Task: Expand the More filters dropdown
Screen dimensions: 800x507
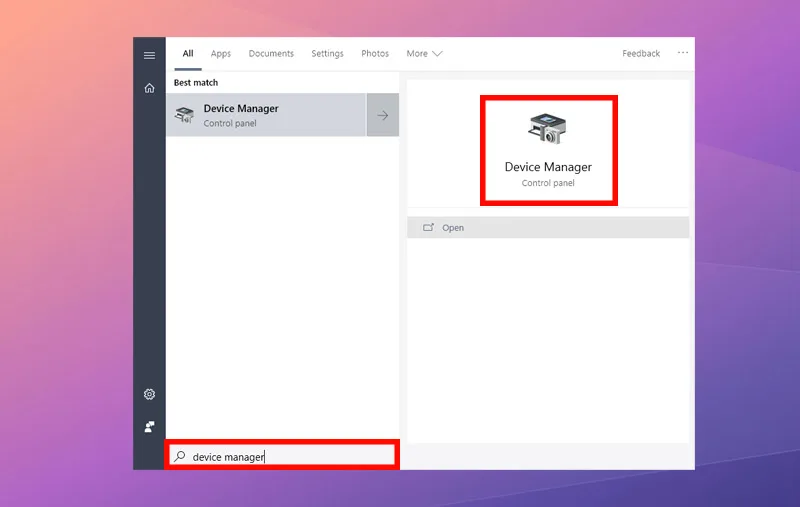Action: (x=424, y=54)
